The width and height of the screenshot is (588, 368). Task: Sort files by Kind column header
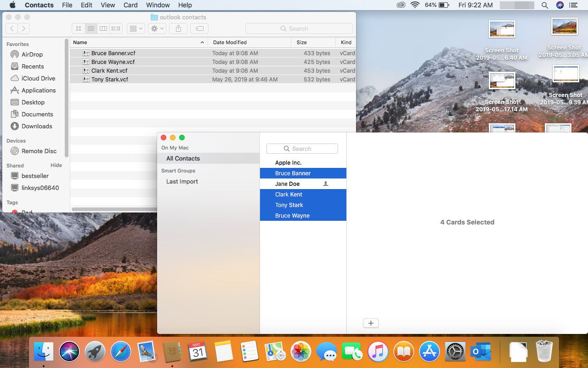pos(346,42)
